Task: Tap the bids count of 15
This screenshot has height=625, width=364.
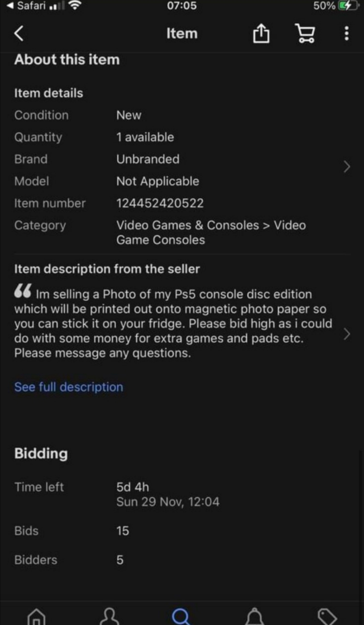Action: click(x=123, y=531)
